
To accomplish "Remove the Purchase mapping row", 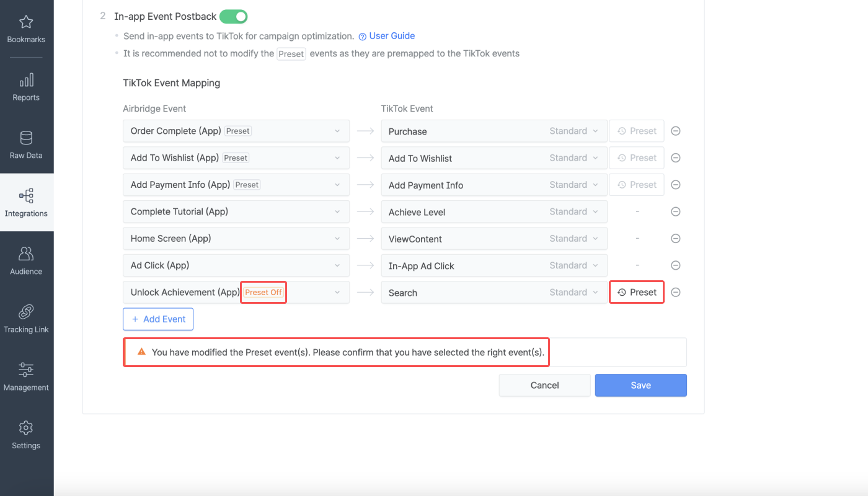I will (676, 131).
